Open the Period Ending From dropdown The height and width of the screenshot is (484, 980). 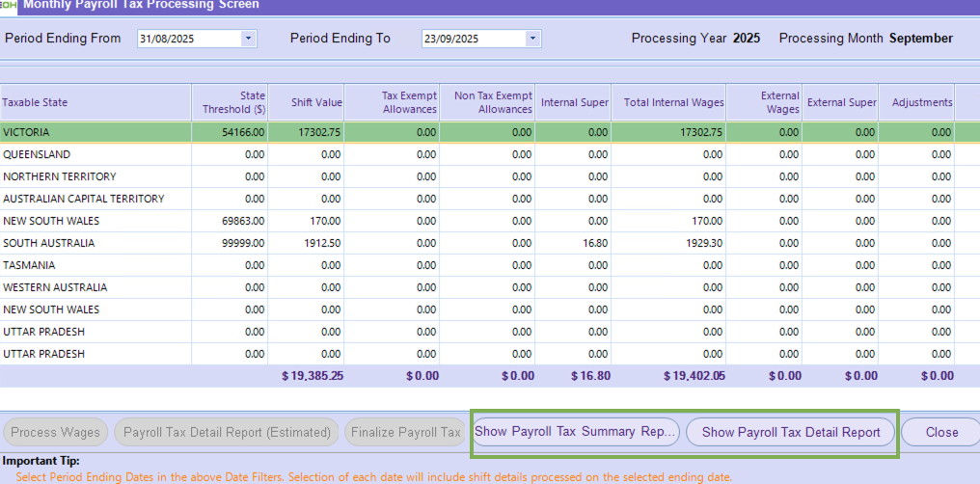248,39
